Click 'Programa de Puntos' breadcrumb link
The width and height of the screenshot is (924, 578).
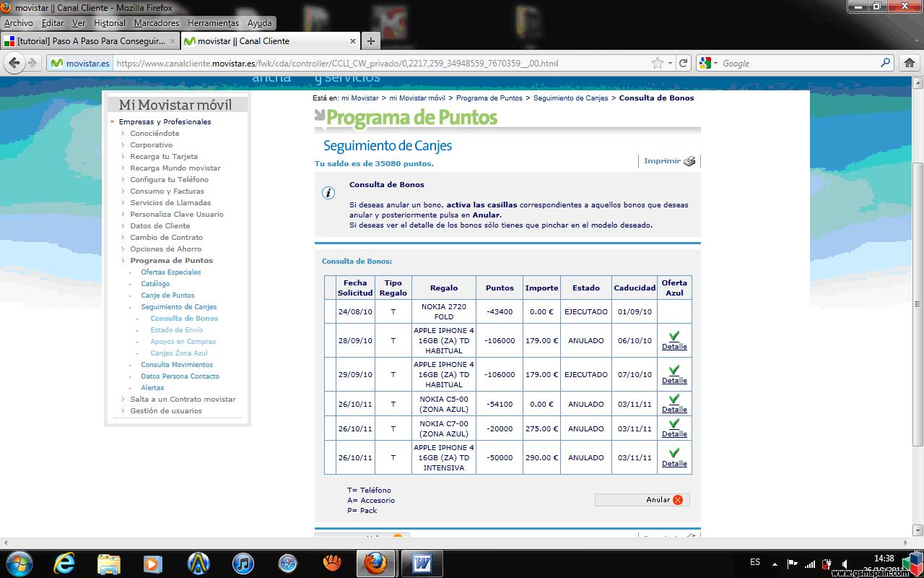pos(489,98)
